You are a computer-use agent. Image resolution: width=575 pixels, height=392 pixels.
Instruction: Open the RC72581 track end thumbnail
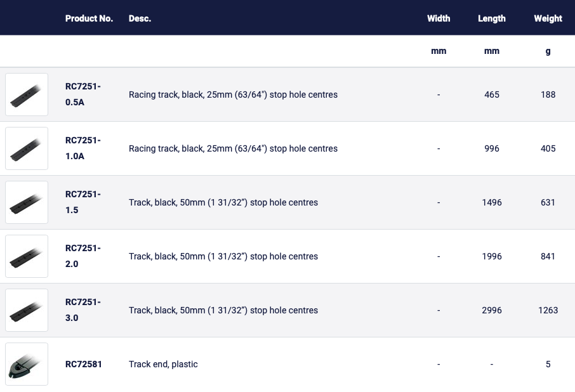(x=27, y=364)
